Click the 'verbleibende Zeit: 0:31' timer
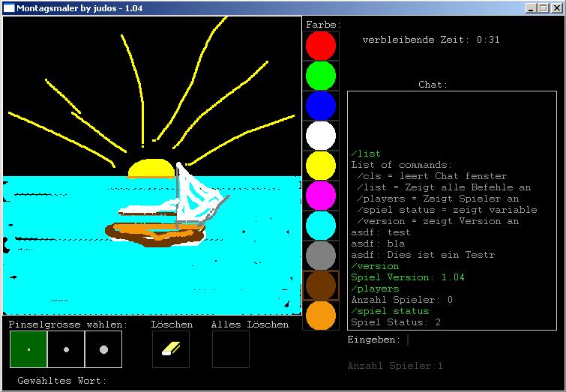 coord(431,40)
